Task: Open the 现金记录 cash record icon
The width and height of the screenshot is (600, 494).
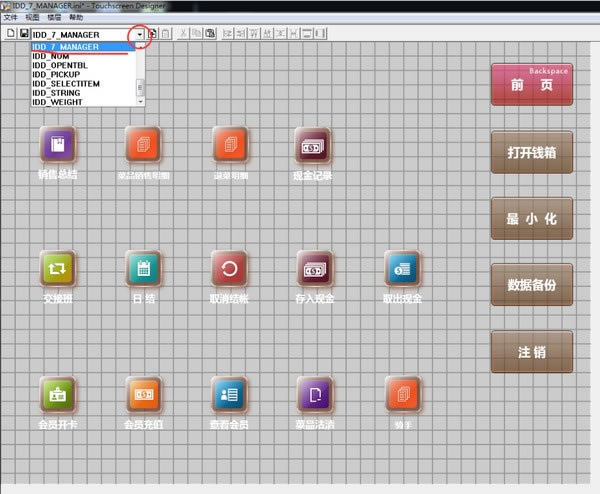Action: point(313,145)
